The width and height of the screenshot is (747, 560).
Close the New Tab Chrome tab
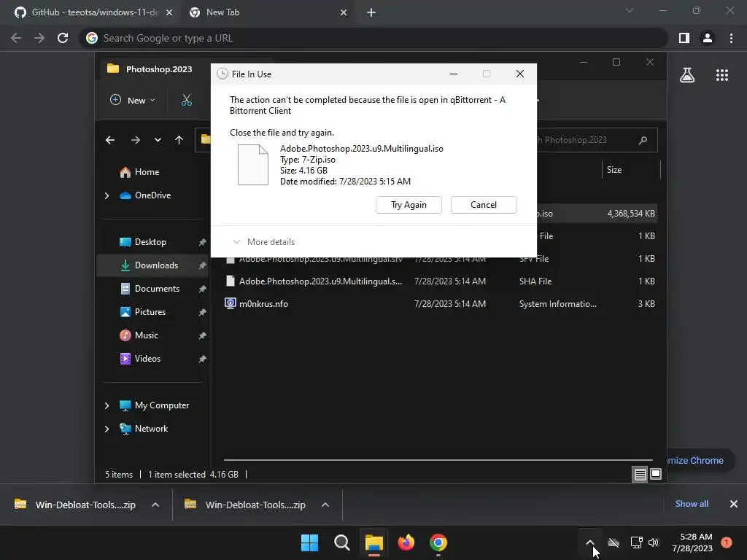point(344,12)
